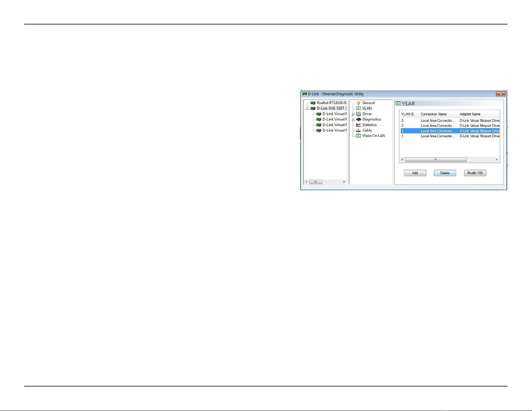Select the row with VLAN ID 3

[450, 120]
